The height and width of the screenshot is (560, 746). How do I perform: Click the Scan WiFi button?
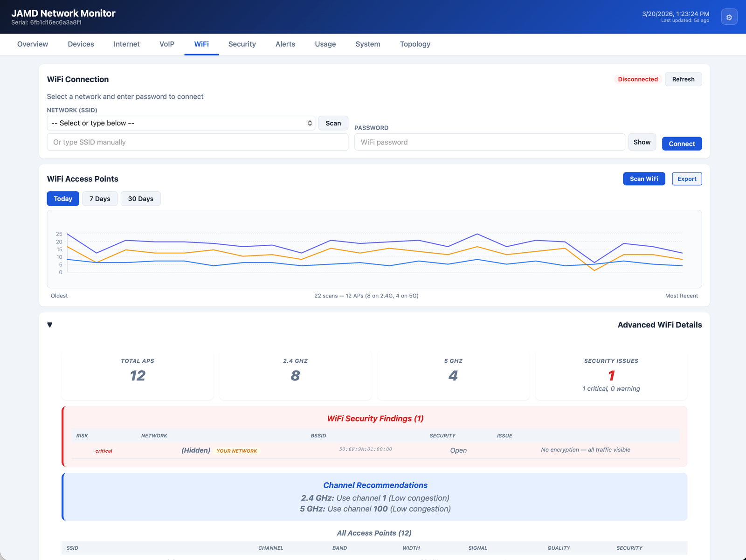coord(644,179)
